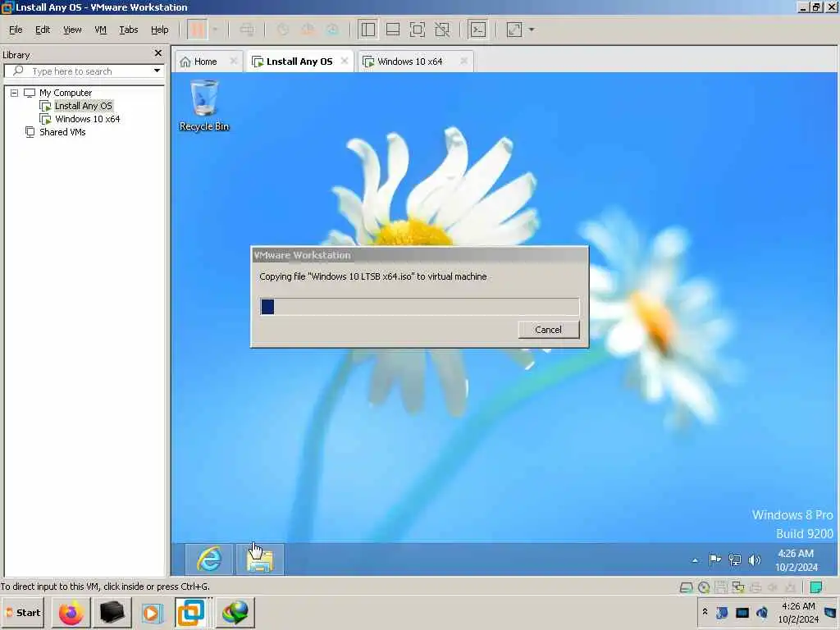This screenshot has height=630, width=840.
Task: Select Windows 10 x64 in library
Action: (87, 119)
